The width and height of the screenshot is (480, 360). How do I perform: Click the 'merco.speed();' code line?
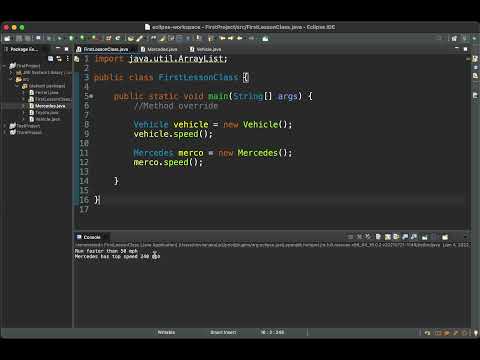(x=168, y=162)
